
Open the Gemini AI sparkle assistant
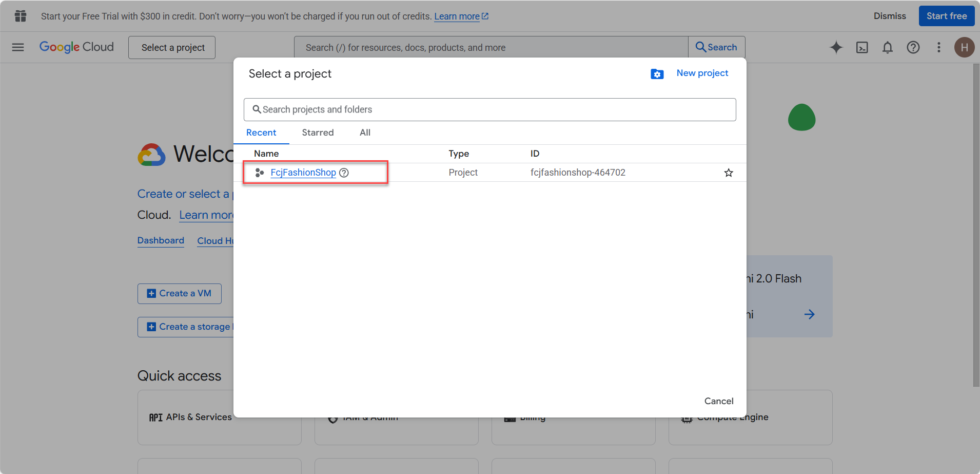[836, 47]
